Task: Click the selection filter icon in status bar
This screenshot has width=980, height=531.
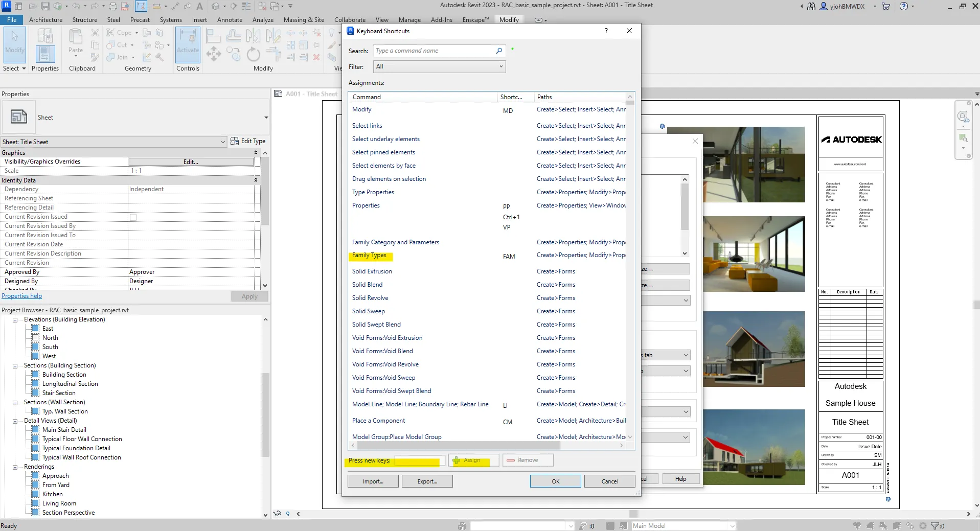Action: coord(935,525)
